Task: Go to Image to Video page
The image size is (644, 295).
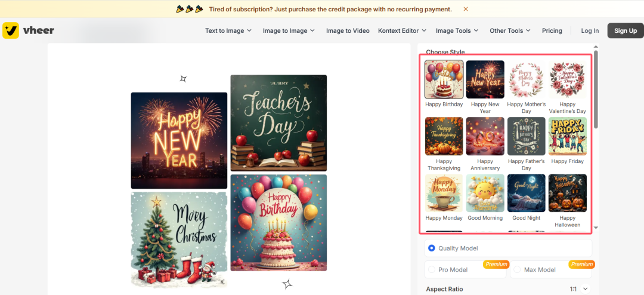Action: (x=348, y=30)
